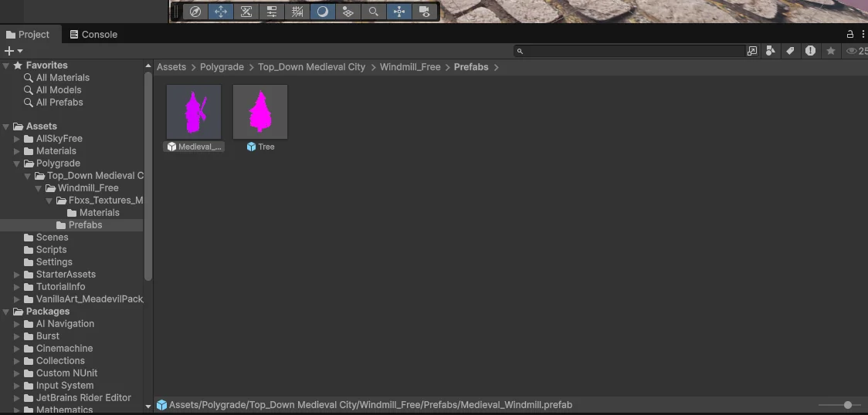868x415 pixels.
Task: Click the Search by Label tag icon
Action: (x=790, y=51)
